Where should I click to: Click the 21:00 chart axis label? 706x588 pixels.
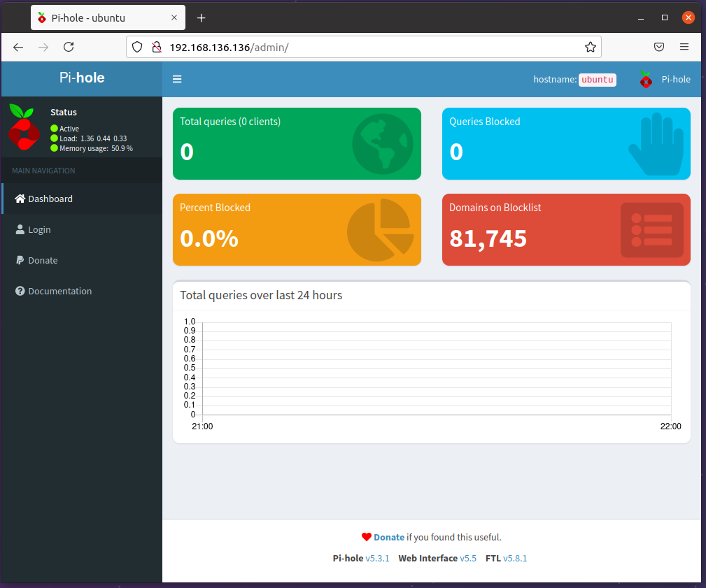(203, 426)
